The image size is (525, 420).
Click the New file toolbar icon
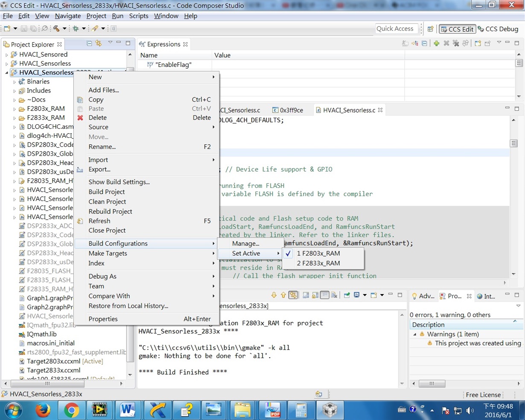click(7, 29)
